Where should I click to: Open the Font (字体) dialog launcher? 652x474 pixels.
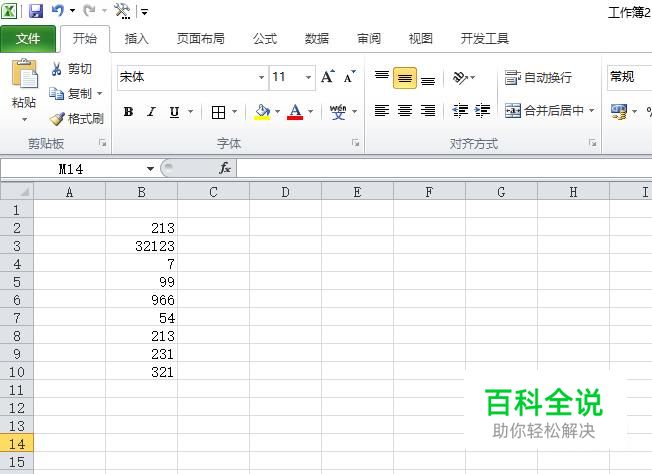(356, 143)
